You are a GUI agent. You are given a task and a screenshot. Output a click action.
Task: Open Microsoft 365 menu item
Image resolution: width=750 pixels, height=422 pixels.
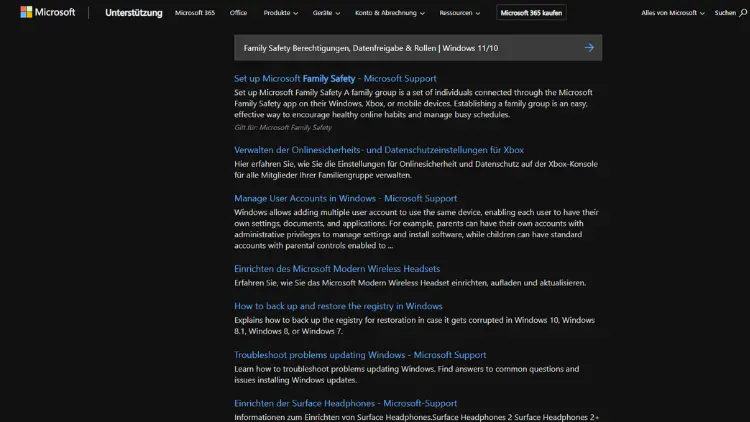tap(195, 13)
